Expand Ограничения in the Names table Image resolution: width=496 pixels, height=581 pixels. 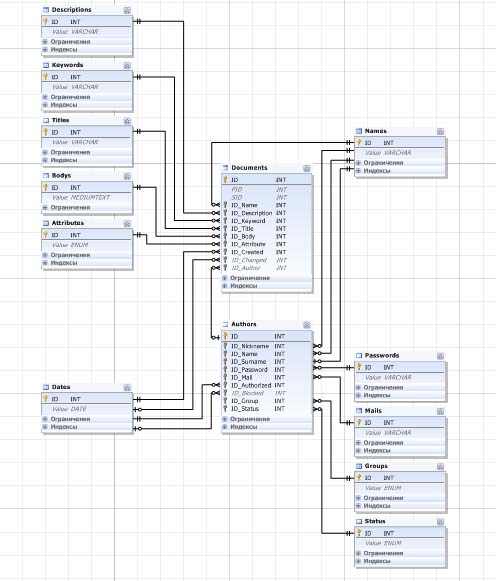click(x=358, y=163)
